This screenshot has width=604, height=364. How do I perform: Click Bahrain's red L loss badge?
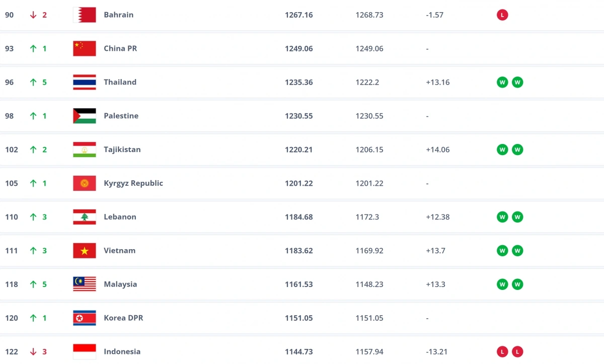(x=502, y=15)
